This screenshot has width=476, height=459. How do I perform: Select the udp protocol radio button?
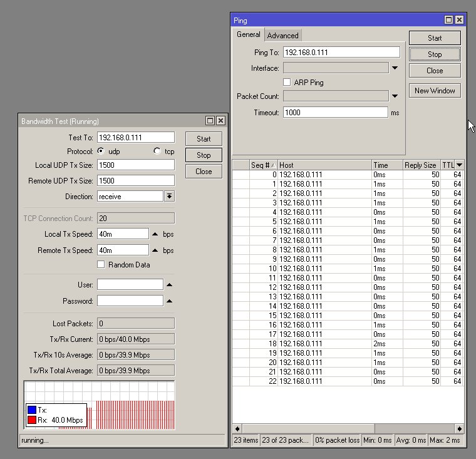point(101,151)
